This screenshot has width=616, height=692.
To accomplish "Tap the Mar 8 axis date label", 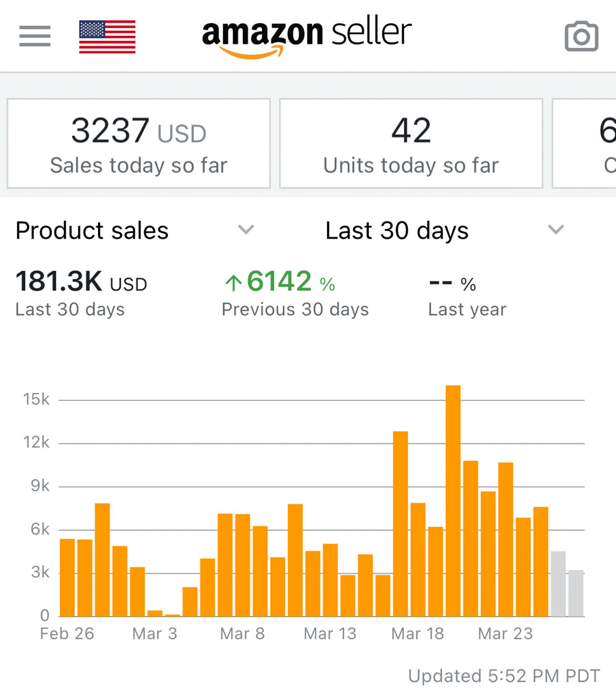I will coord(242,634).
